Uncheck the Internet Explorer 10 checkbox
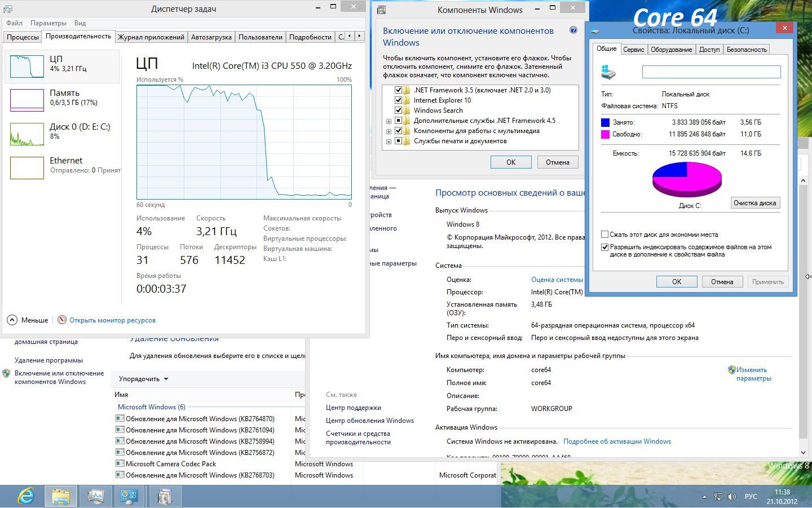 398,100
